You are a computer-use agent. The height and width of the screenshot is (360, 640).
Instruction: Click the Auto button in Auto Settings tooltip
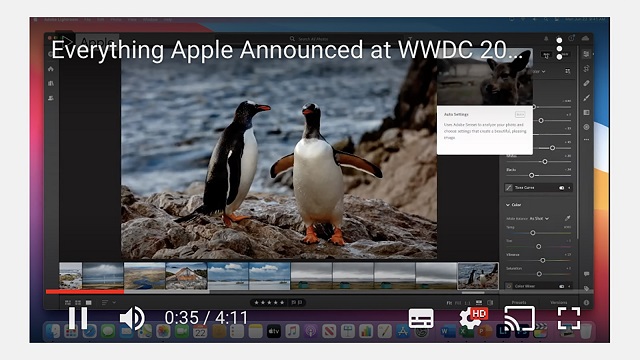click(x=520, y=114)
